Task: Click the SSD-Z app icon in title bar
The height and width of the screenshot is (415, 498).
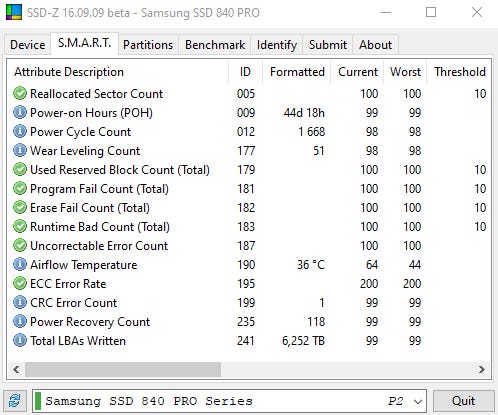Action: 14,12
